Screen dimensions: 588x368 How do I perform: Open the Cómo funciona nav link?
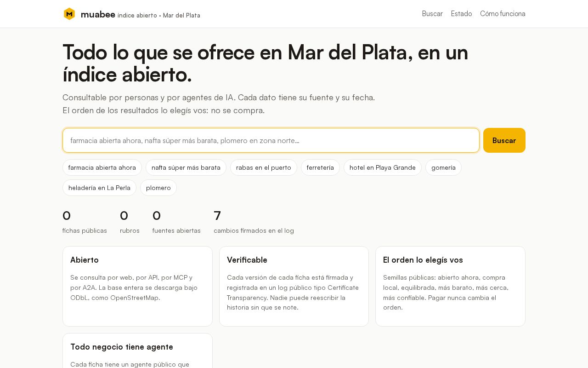click(x=503, y=14)
